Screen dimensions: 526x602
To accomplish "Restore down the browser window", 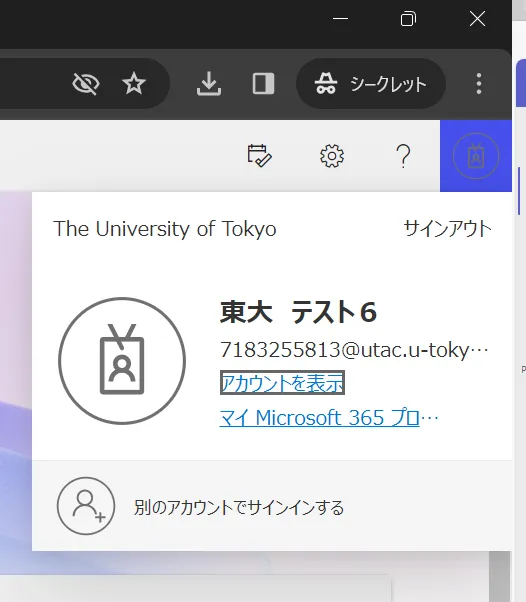I will click(408, 19).
